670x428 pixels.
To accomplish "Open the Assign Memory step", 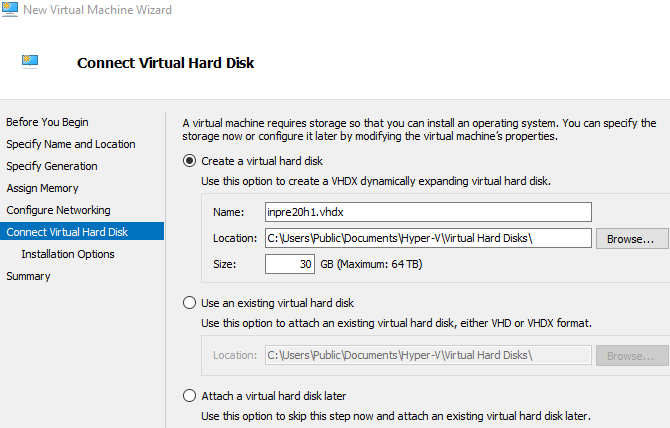I will (x=42, y=188).
